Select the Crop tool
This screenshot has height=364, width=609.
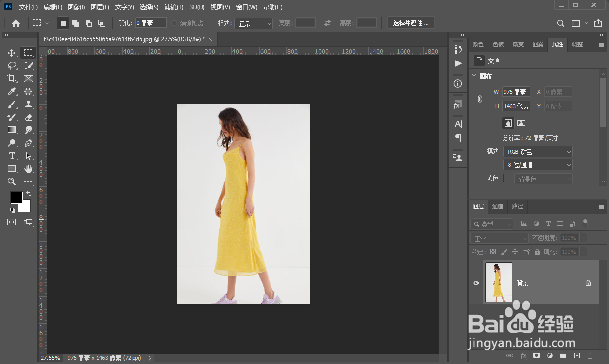(x=12, y=78)
